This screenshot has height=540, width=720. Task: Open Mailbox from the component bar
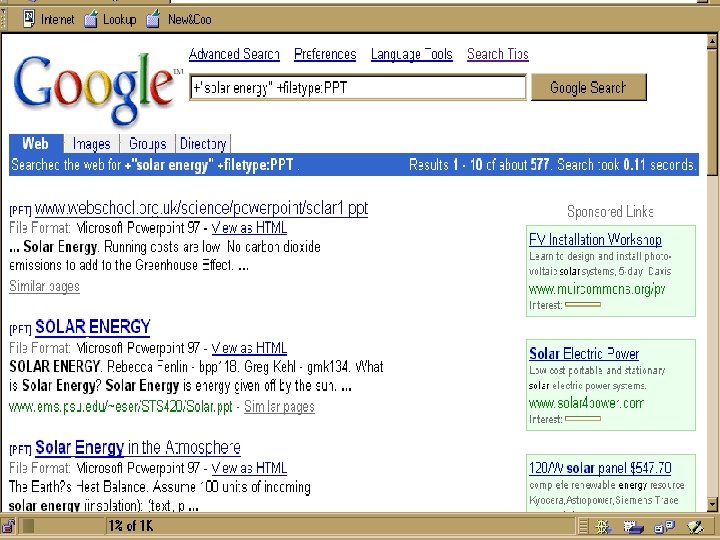[x=634, y=527]
